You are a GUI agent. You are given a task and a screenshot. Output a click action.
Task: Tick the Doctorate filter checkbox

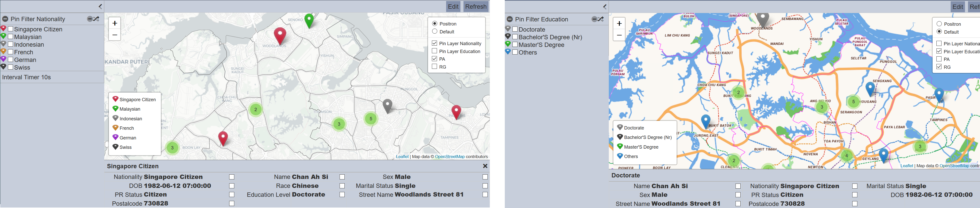pyautogui.click(x=515, y=29)
